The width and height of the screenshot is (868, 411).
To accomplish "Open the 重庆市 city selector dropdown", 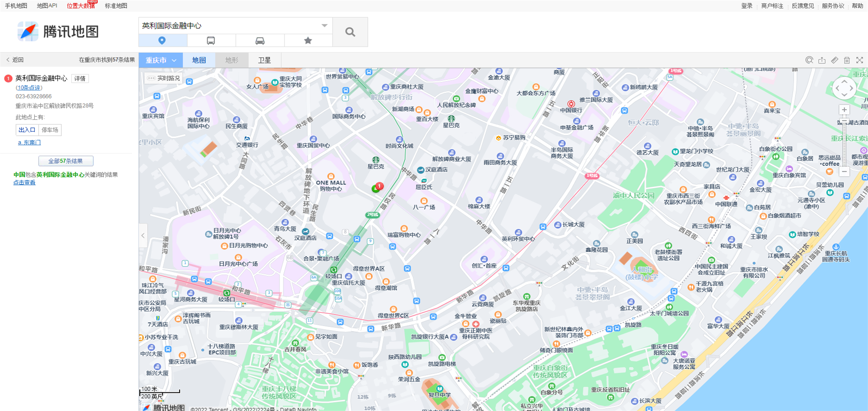I will tap(161, 60).
